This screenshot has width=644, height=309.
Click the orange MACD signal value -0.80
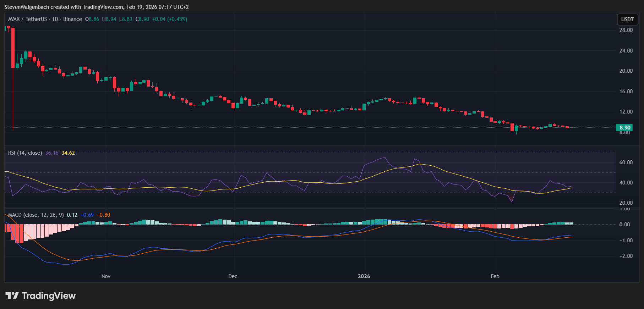104,215
